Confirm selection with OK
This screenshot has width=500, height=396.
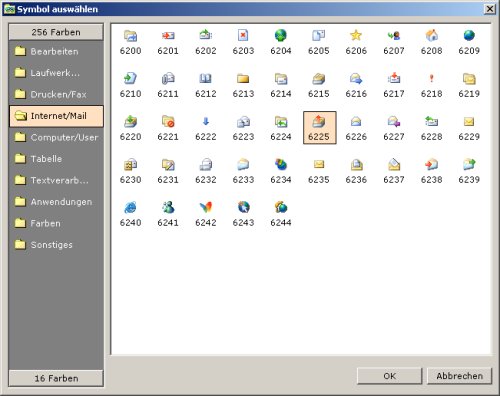(x=389, y=376)
